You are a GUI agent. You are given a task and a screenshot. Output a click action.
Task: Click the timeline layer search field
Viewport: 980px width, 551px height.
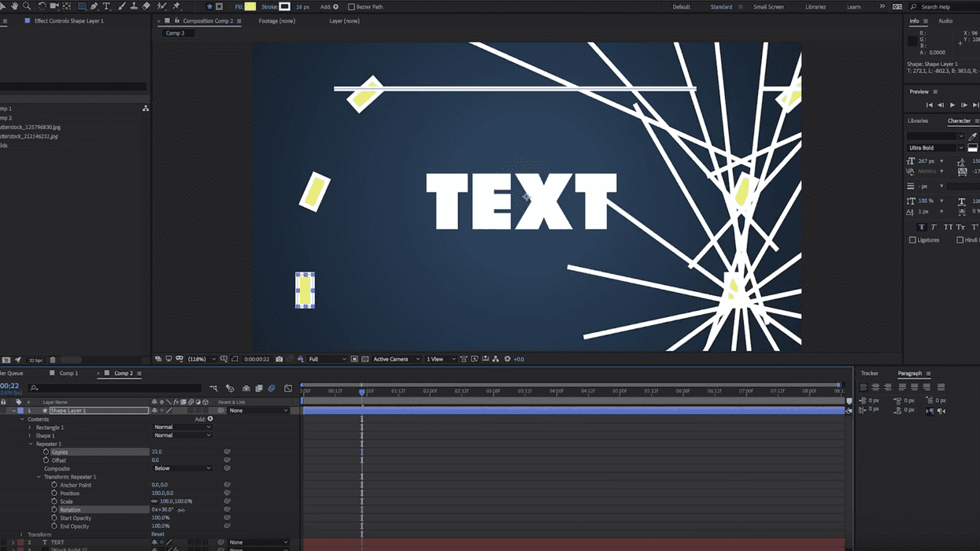[x=116, y=388]
